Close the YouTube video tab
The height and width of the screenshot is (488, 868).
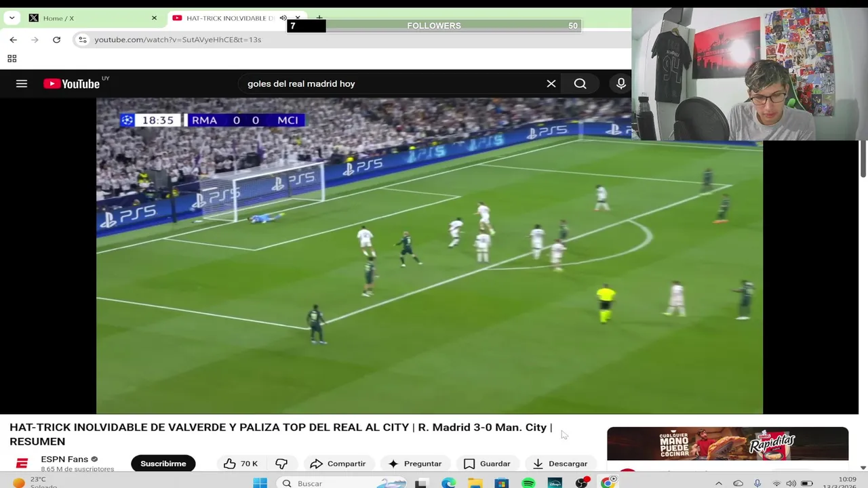click(x=298, y=18)
